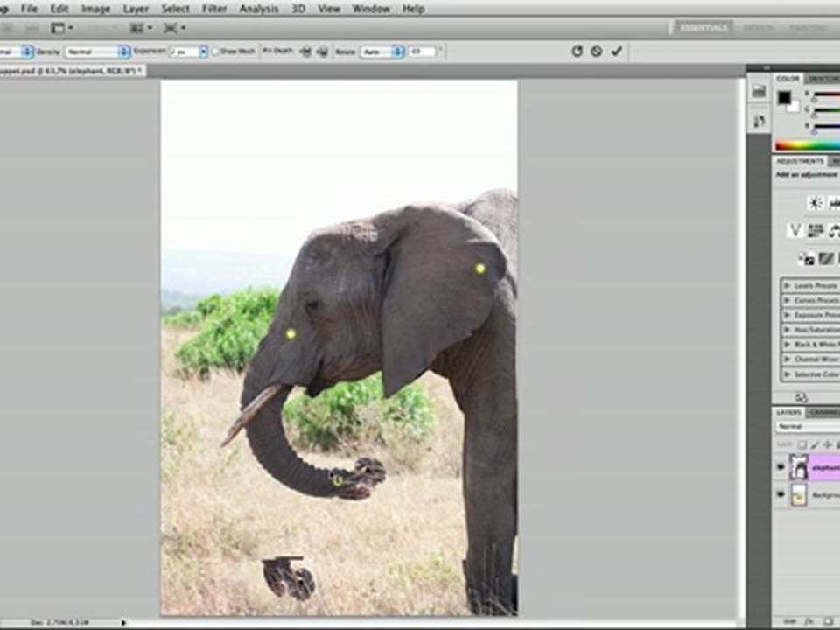This screenshot has width=840, height=630.
Task: Select the Painting workspace button
Action: click(x=808, y=27)
